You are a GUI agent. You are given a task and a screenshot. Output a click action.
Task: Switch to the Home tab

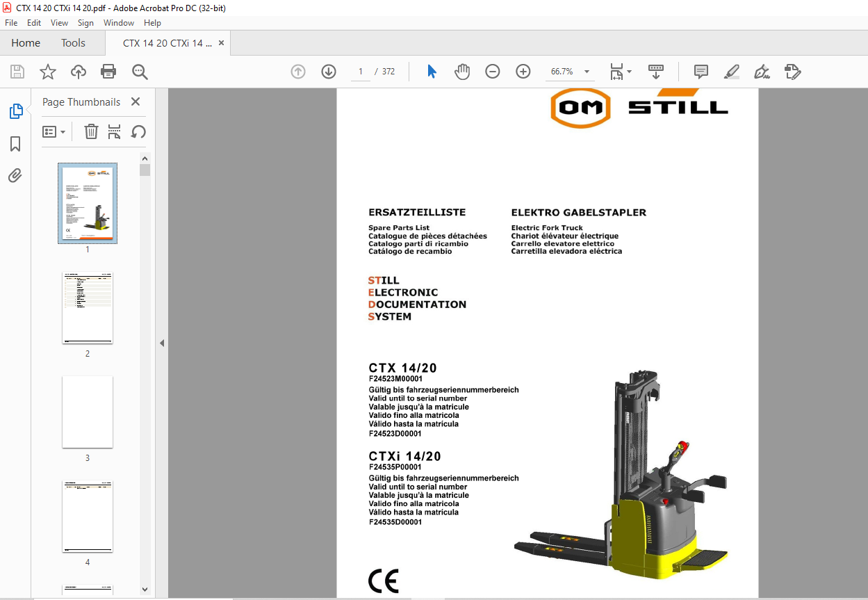tap(26, 43)
